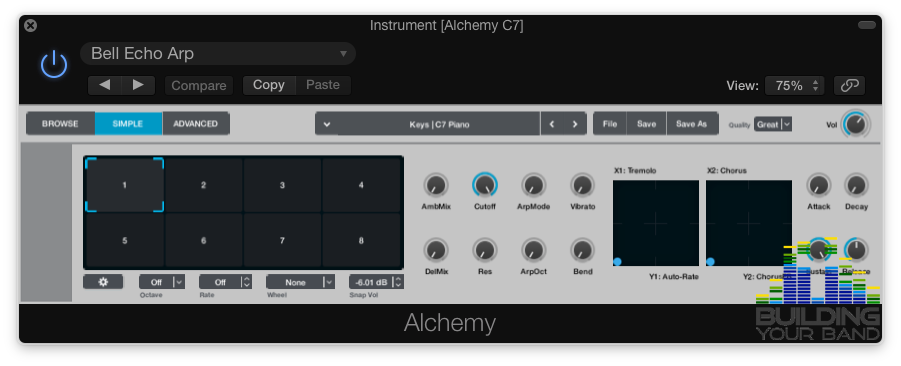Click the Vibrato knob
Screen dimensions: 901x366
click(x=583, y=186)
